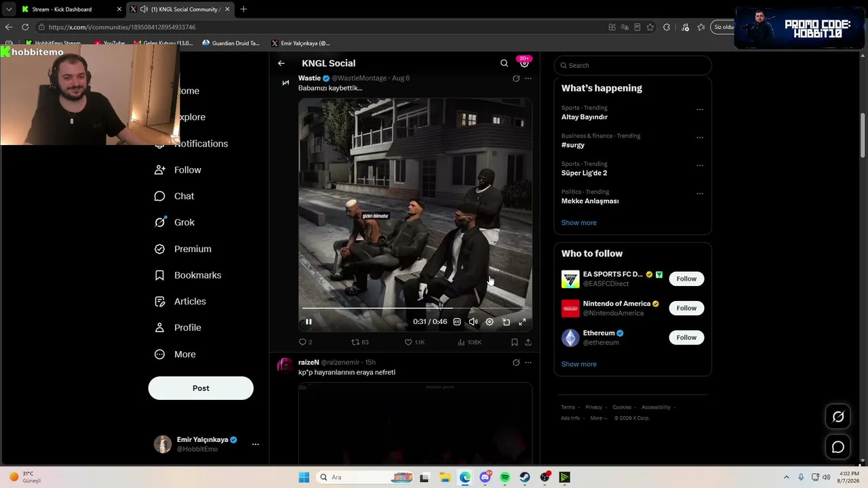Open Windows Start menu
Screen dimensions: 868x488
[x=304, y=478]
